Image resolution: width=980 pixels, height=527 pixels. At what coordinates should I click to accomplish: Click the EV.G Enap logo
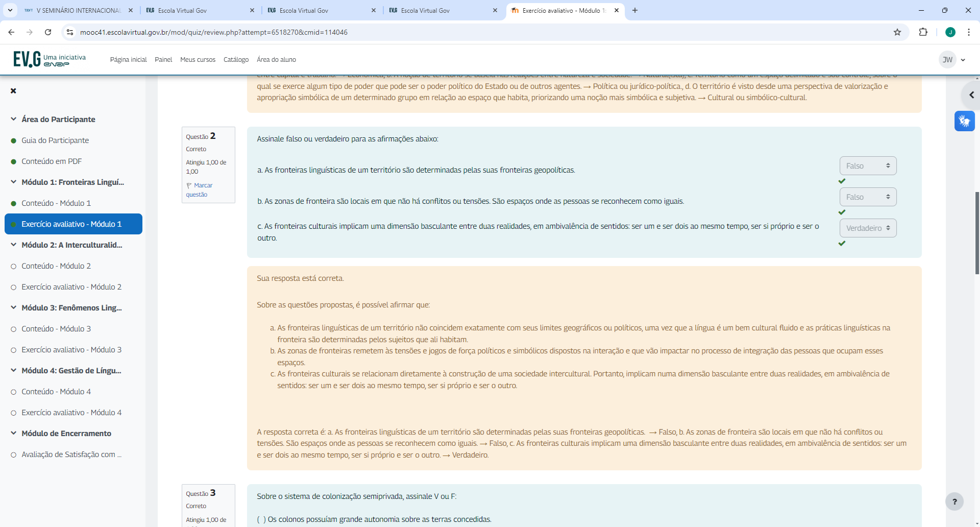click(49, 60)
